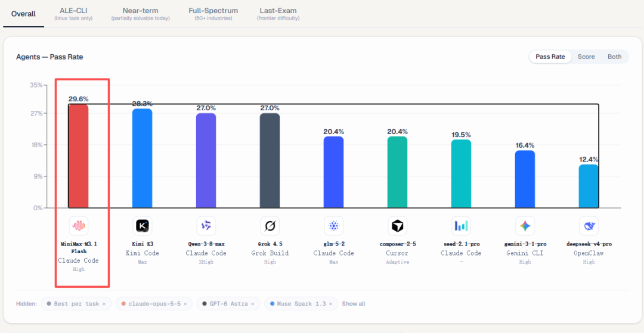Click the purple Qwen-3-8-max 27.0% bar
Viewport: 644px width, 333px height.
pos(206,160)
